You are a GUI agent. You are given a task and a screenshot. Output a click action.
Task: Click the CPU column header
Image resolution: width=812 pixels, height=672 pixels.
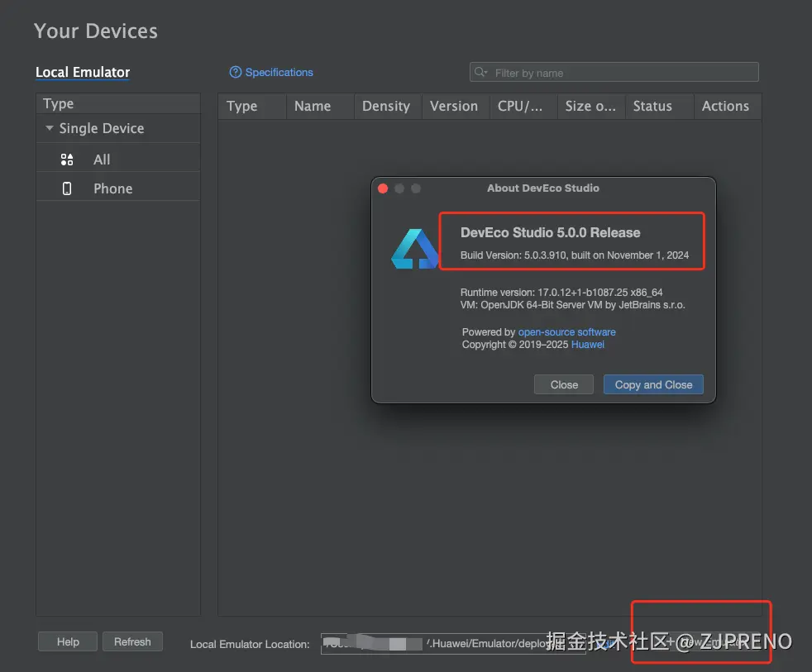(x=523, y=106)
